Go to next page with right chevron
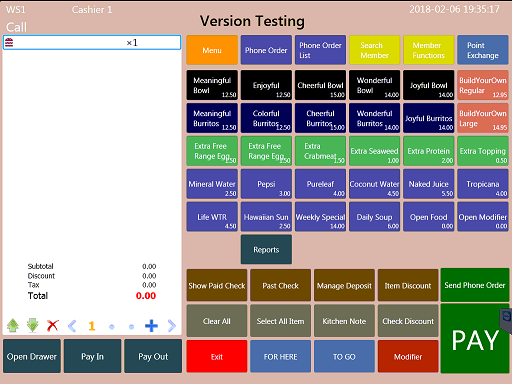This screenshot has height=384, width=512. (x=171, y=326)
